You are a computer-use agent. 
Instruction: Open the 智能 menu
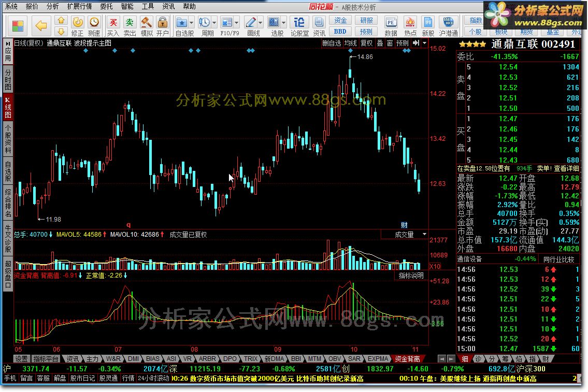pyautogui.click(x=127, y=6)
